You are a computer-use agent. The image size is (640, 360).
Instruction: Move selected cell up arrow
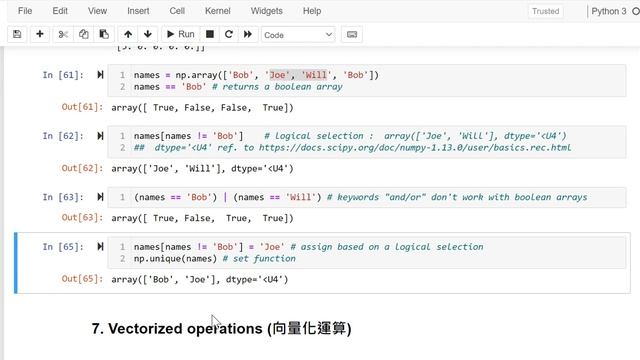[x=128, y=34]
